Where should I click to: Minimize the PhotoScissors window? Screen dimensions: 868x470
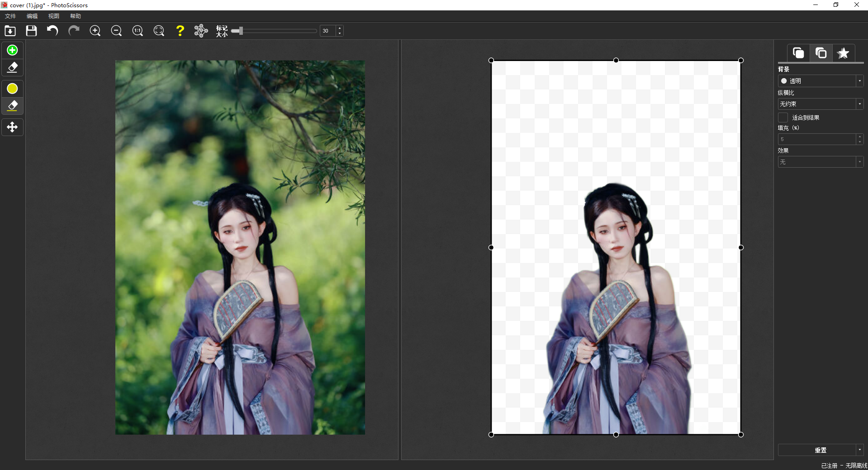coord(816,5)
